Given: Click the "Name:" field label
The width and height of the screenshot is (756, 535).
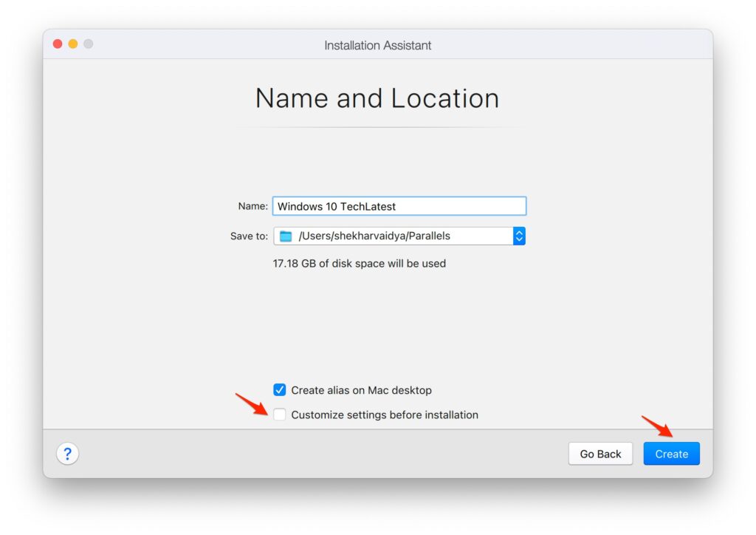Looking at the screenshot, I should click(252, 206).
